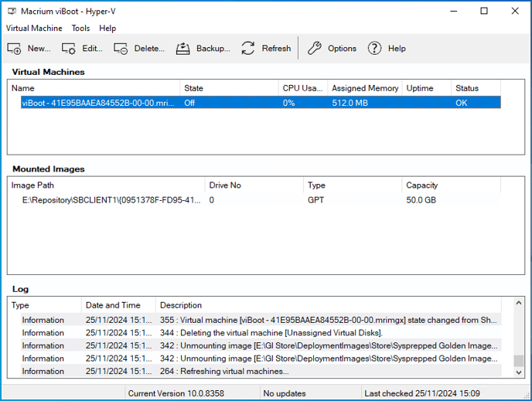
Task: Click the Backup icon in toolbar
Action: pyautogui.click(x=182, y=49)
